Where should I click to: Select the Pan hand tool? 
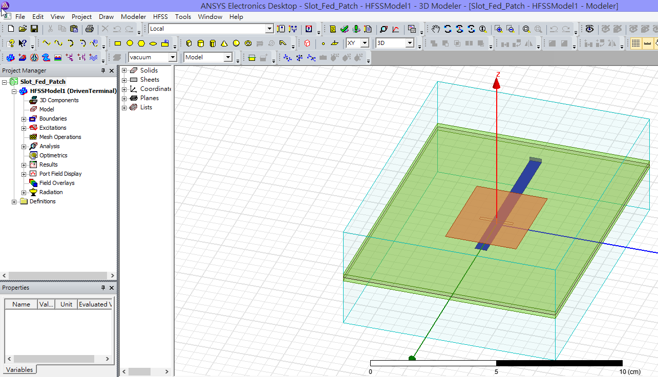point(436,29)
